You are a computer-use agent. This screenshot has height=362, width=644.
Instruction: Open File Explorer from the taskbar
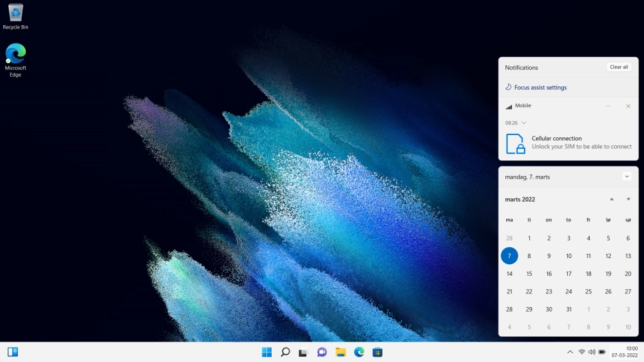(340, 352)
